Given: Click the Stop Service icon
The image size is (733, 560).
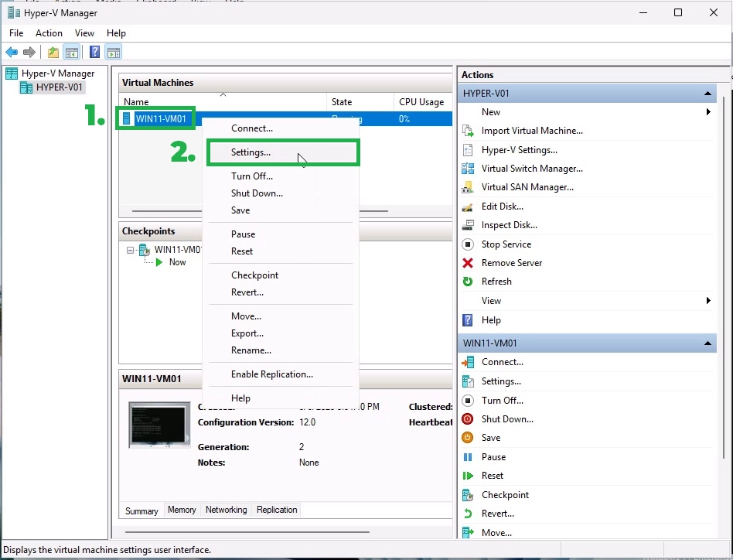Looking at the screenshot, I should click(x=468, y=244).
